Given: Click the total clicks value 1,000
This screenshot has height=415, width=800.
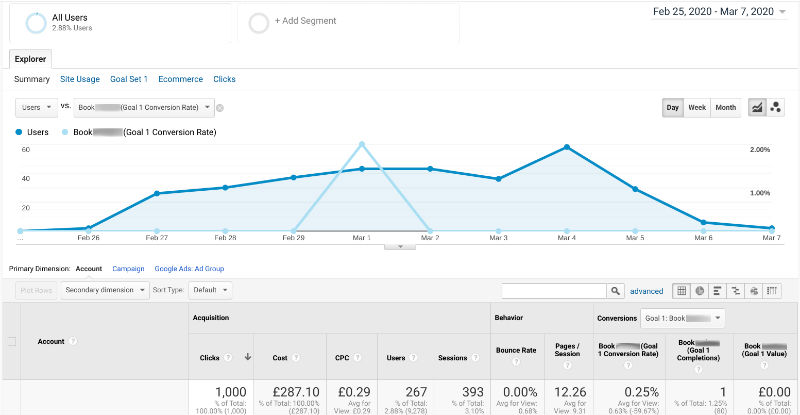Looking at the screenshot, I should coord(231,392).
